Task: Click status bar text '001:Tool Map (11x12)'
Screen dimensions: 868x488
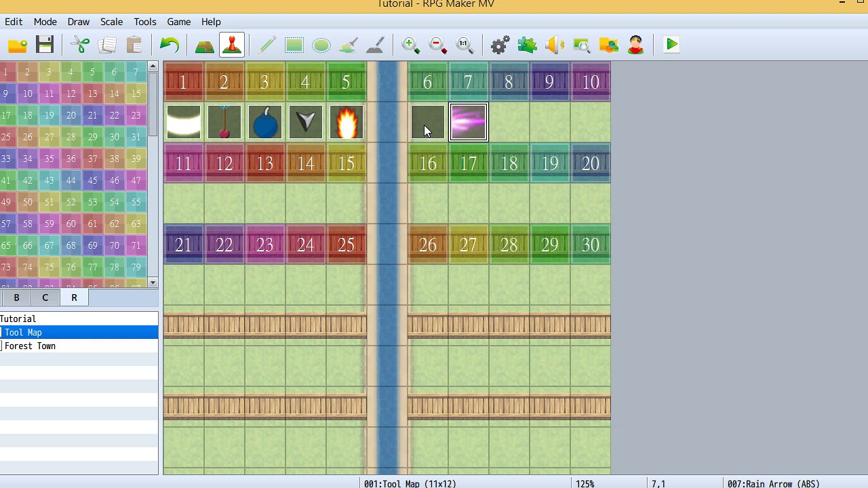Action: click(410, 483)
